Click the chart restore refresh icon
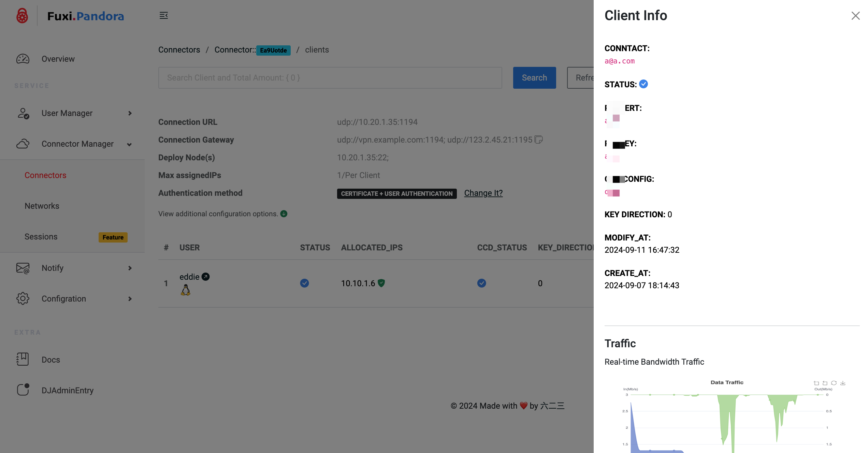Image resolution: width=868 pixels, height=453 pixels. (834, 383)
